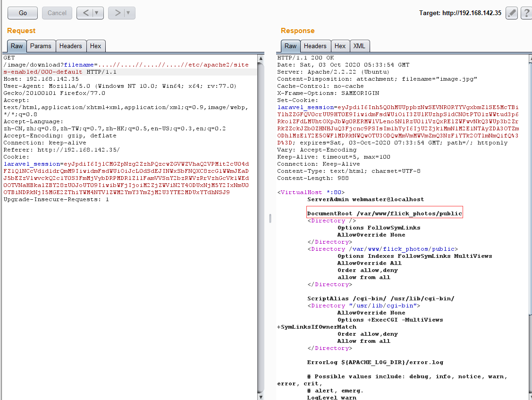Open help via the question mark icon
532x400 pixels.
pyautogui.click(x=526, y=13)
